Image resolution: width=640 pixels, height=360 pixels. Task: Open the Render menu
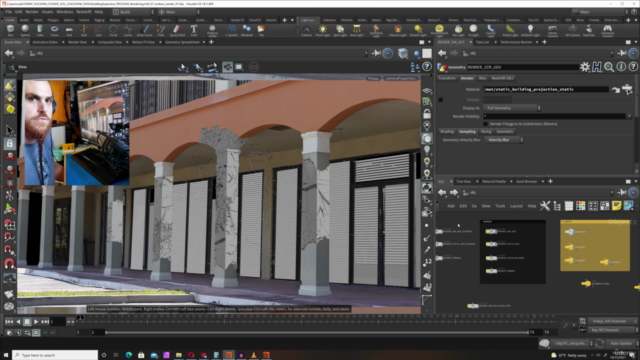click(32, 12)
